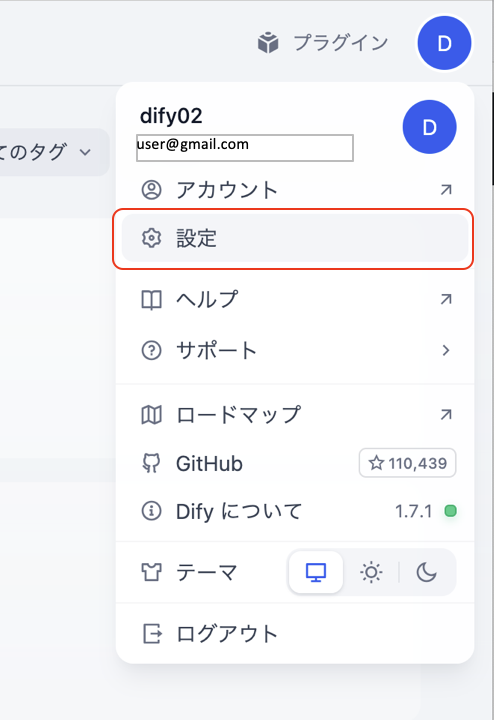
Task: Click the gear icon next to 設定
Action: [151, 238]
